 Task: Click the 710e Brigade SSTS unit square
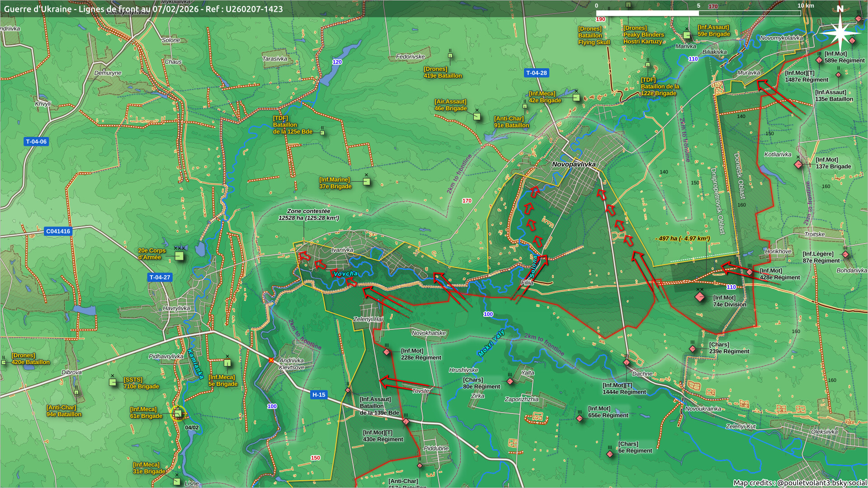(x=113, y=382)
